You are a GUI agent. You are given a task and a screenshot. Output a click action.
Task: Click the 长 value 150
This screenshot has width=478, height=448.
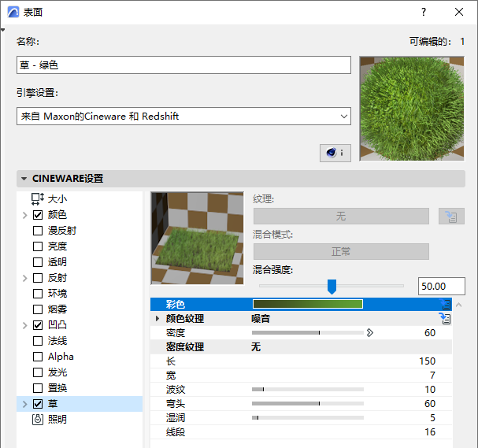coord(427,361)
